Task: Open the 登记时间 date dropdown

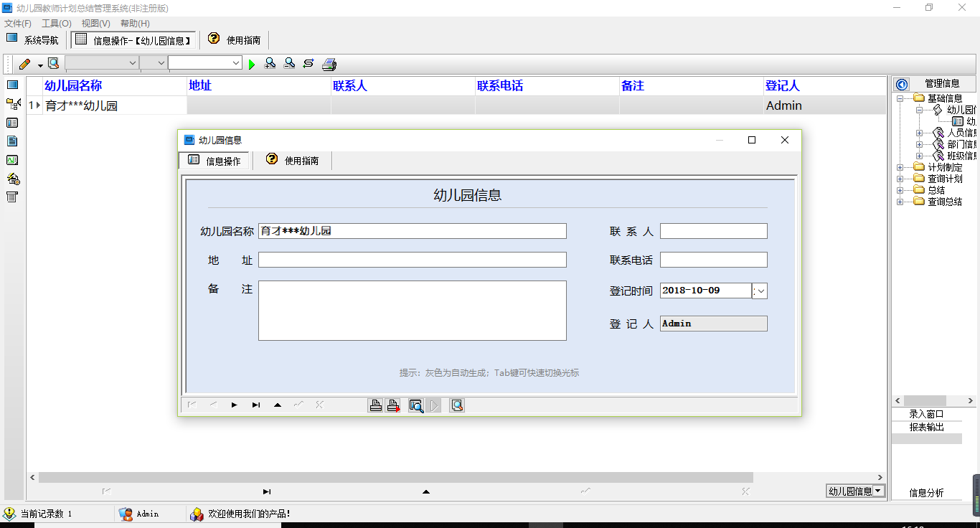Action: [760, 291]
